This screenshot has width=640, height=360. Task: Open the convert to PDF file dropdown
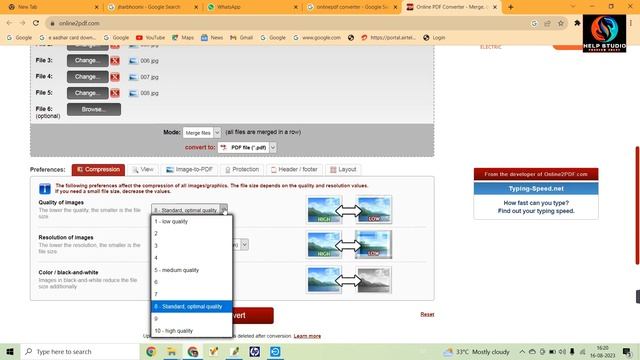[247, 147]
